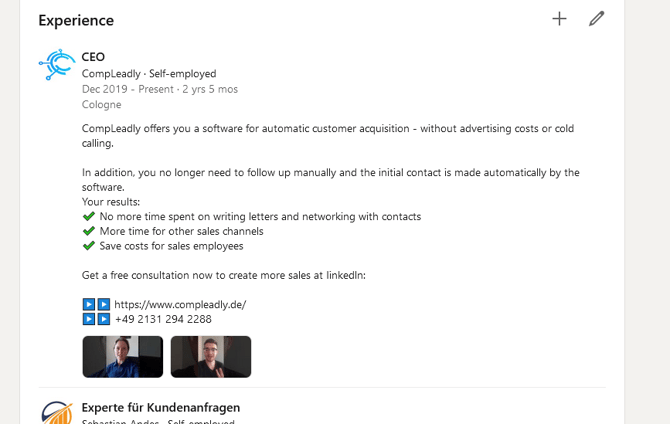Image resolution: width=670 pixels, height=424 pixels.
Task: Click the phone number +49 2131 294 2288
Action: [x=163, y=319]
